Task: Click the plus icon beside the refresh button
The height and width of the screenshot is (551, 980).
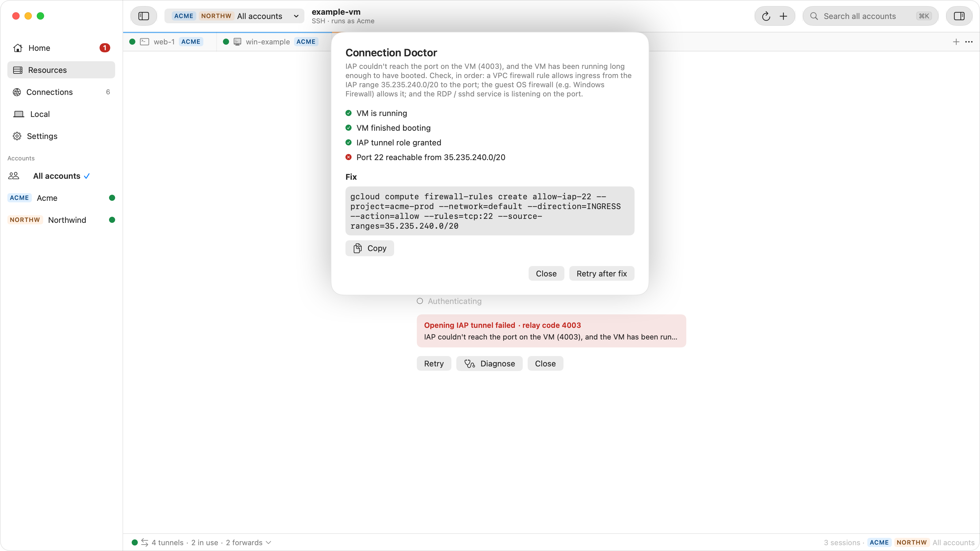Action: 783,16
